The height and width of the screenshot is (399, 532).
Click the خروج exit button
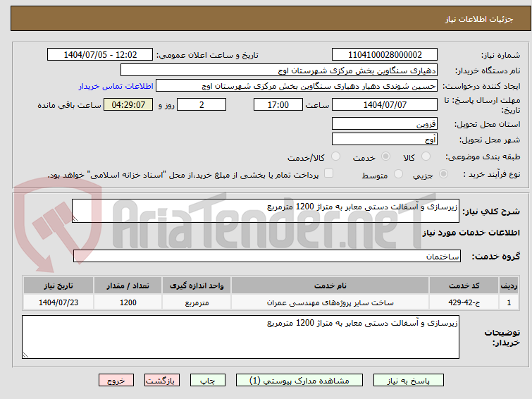coord(116,381)
